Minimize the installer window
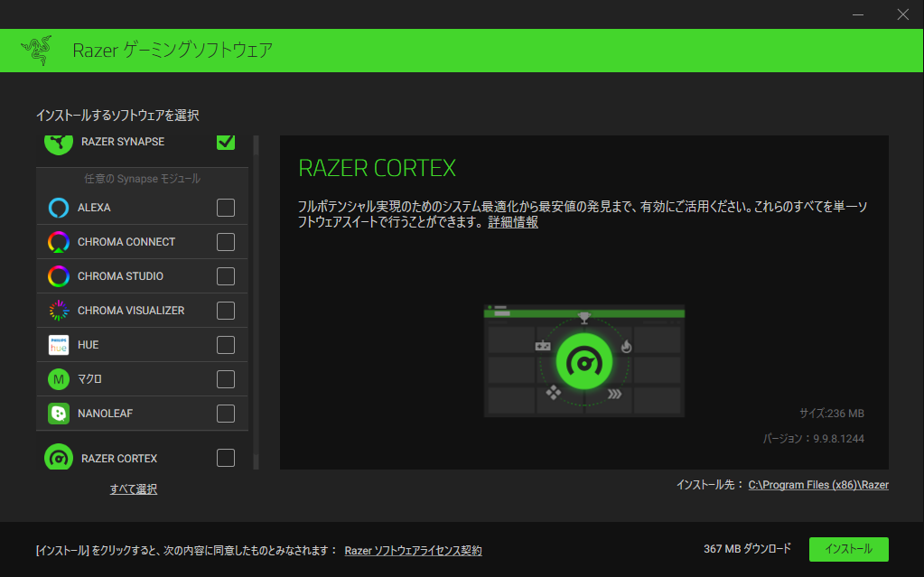This screenshot has width=924, height=577. coord(858,14)
